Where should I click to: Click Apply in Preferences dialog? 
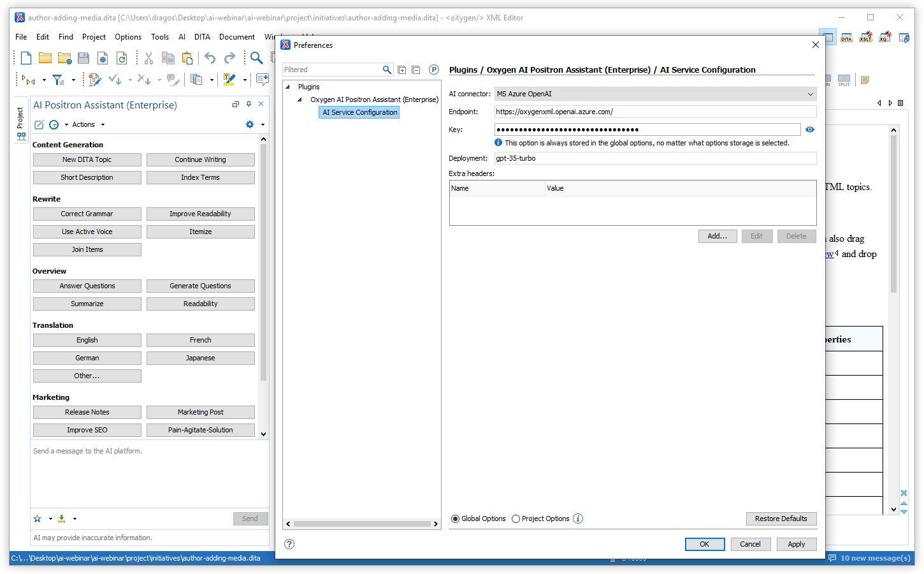[x=797, y=544]
